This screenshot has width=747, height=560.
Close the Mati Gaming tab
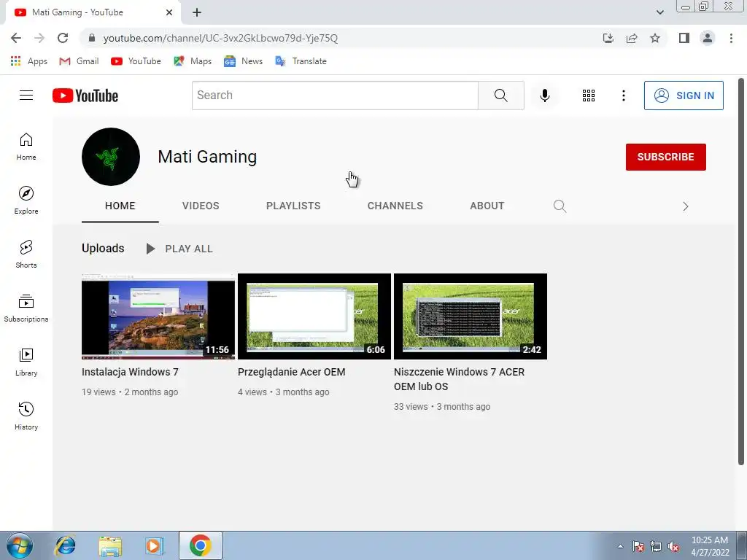169,12
